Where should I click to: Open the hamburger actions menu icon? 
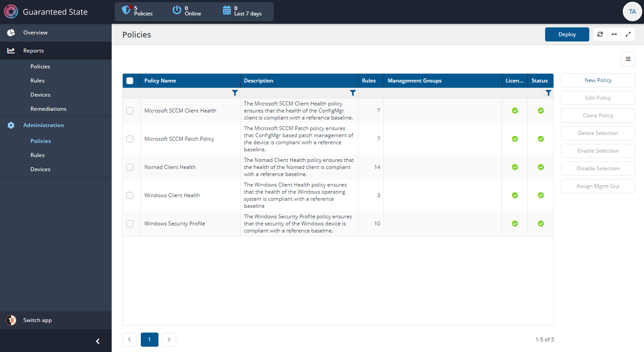[x=628, y=59]
